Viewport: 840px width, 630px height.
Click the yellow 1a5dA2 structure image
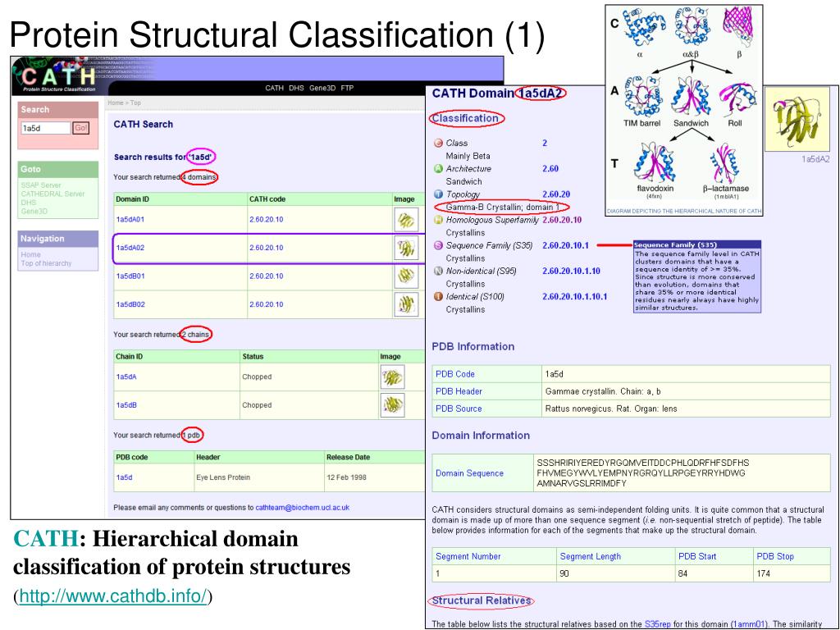pyautogui.click(x=797, y=121)
